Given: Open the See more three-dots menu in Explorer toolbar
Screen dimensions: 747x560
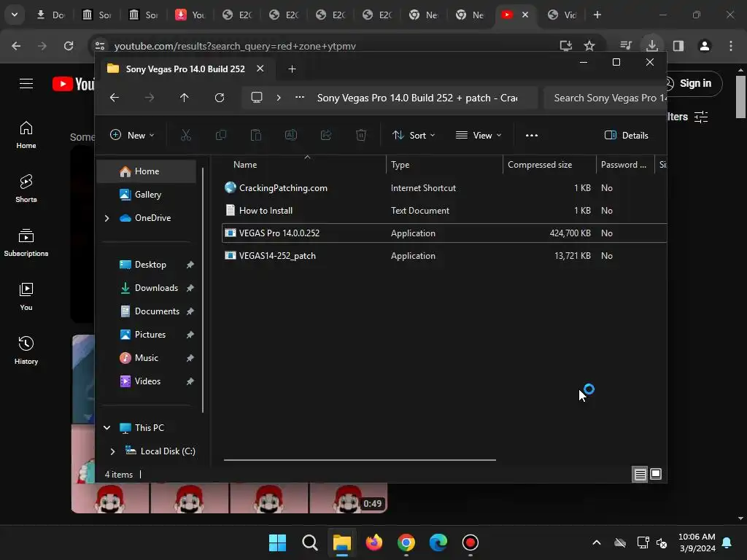Looking at the screenshot, I should tap(532, 135).
